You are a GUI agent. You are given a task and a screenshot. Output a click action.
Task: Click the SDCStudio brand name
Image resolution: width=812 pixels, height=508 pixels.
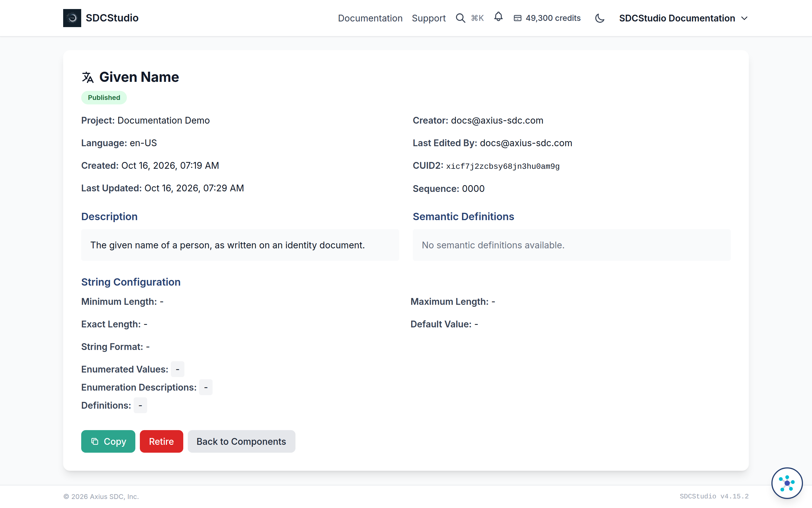tap(112, 18)
